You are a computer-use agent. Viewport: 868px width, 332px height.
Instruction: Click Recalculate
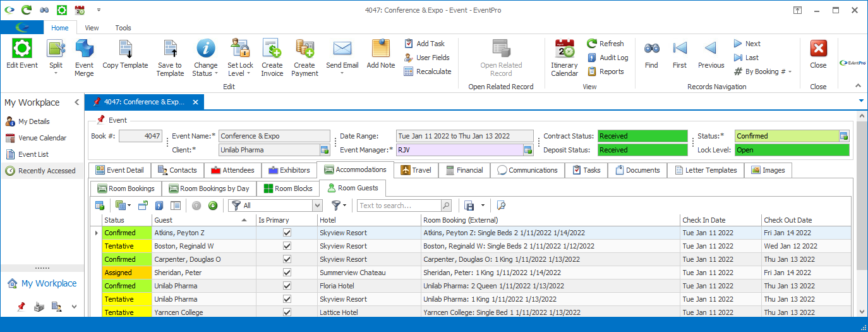click(x=428, y=71)
